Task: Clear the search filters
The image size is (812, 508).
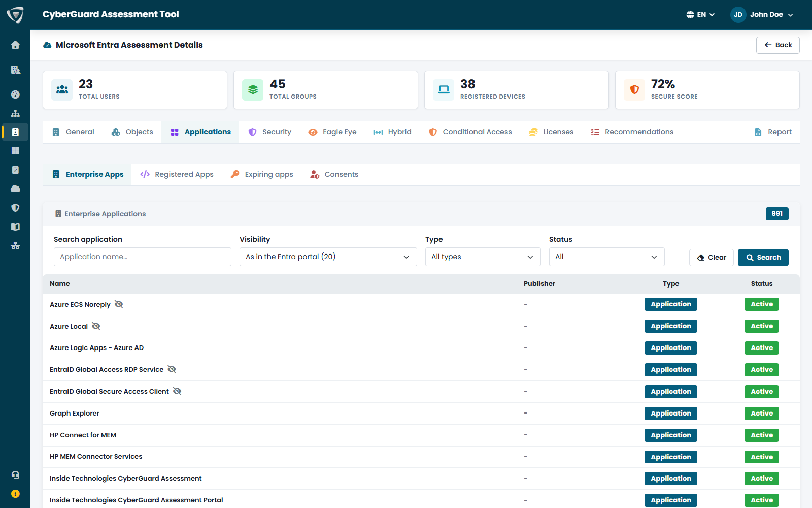Action: [712, 258]
